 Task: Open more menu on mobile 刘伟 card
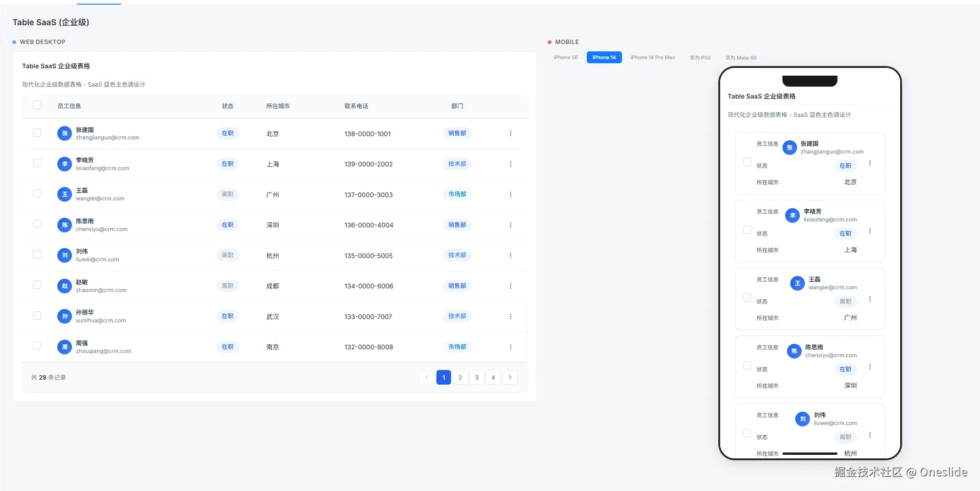click(x=870, y=435)
